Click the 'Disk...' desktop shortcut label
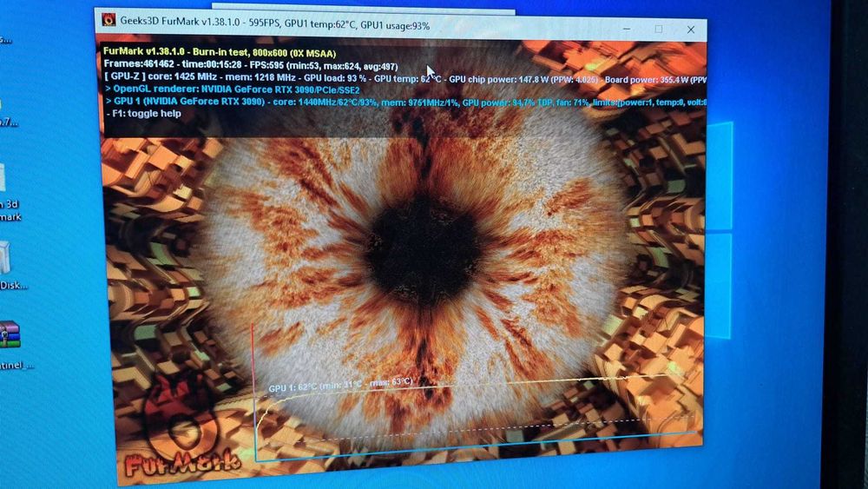Viewport: 868px width, 489px height. pos(14,285)
